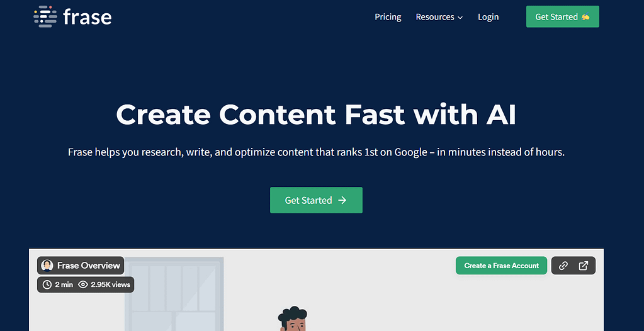Click the Frase logo icon
Screen dimensions: 644x331
tap(45, 17)
